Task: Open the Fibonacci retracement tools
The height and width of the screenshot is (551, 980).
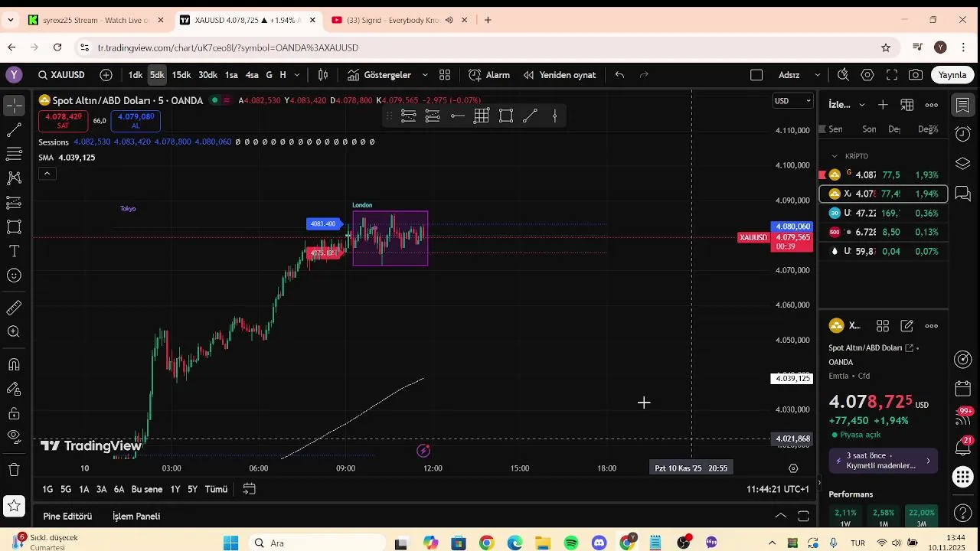Action: pyautogui.click(x=14, y=154)
